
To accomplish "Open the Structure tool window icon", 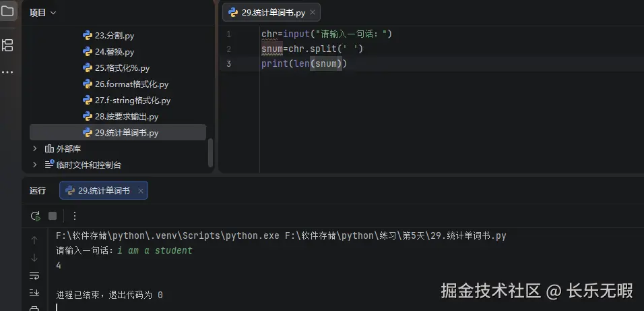I will (x=7, y=45).
